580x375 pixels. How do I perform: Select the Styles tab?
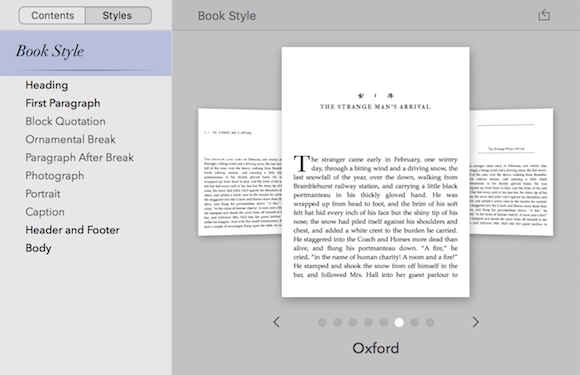tap(118, 16)
